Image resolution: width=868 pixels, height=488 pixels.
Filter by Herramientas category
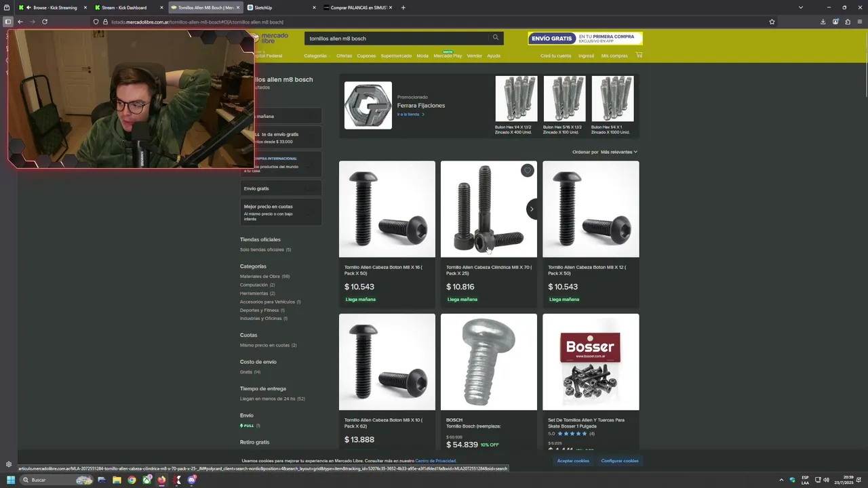coord(257,293)
